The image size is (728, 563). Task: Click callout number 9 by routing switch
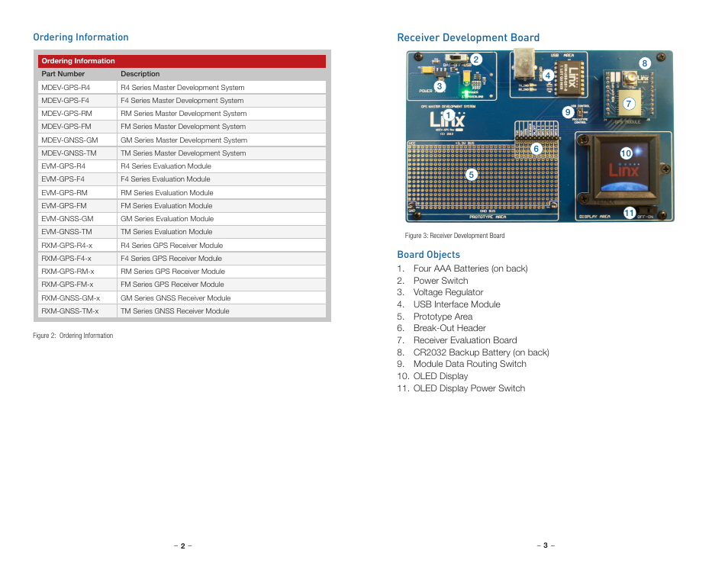(x=568, y=112)
